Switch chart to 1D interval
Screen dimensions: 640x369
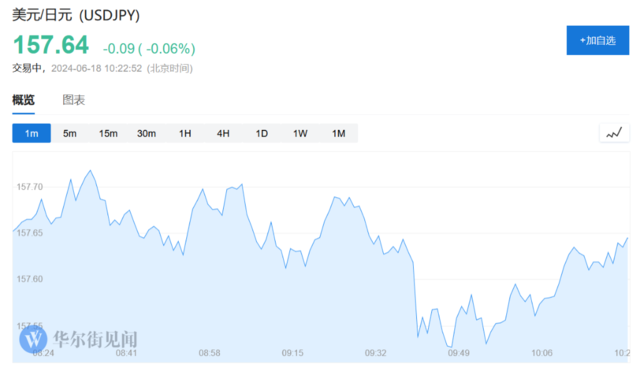click(262, 133)
